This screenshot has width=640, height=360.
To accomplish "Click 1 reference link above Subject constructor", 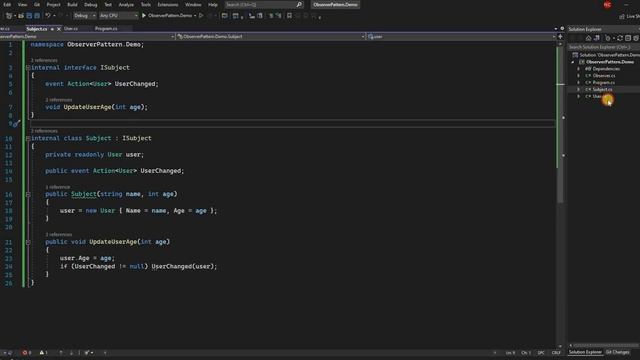I will tap(58, 187).
